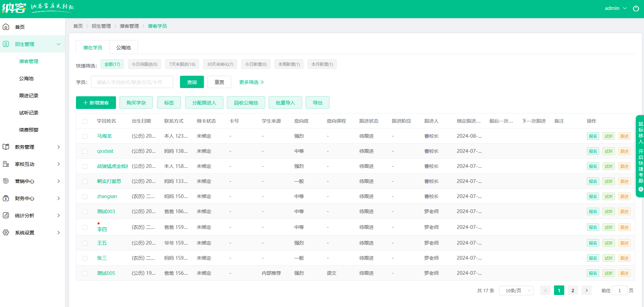
Task: Collapse the right-side quick panel arrow
Action: (x=641, y=189)
